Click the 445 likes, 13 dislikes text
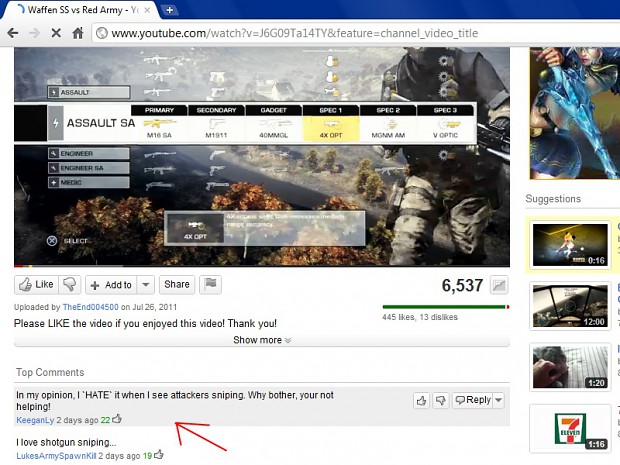This screenshot has width=620, height=465. click(420, 317)
